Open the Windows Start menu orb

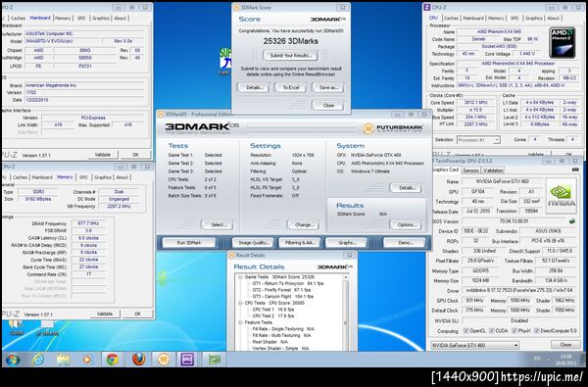tap(13, 360)
